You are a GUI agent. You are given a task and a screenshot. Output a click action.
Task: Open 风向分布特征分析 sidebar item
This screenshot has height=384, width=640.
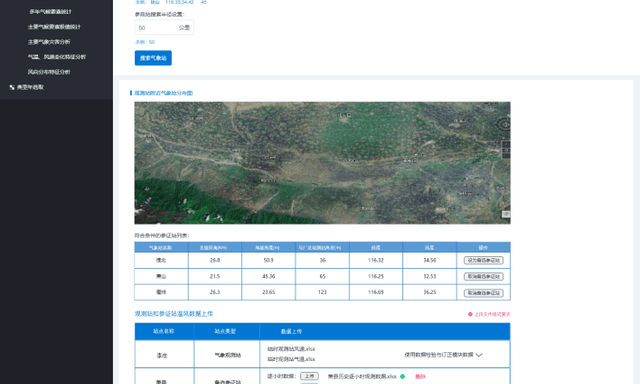coord(49,72)
